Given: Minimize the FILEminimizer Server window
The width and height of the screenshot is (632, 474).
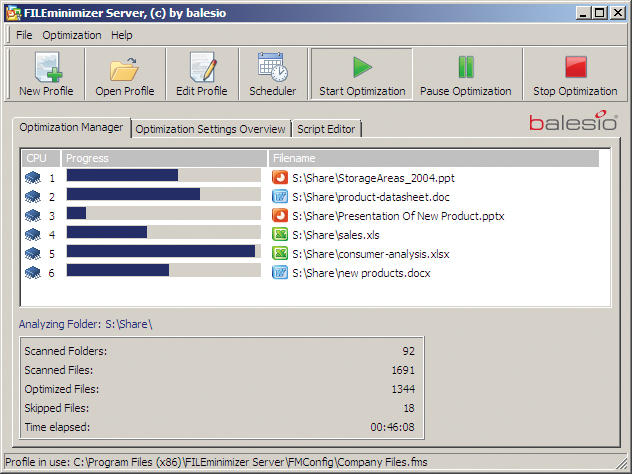Looking at the screenshot, I should click(x=583, y=13).
